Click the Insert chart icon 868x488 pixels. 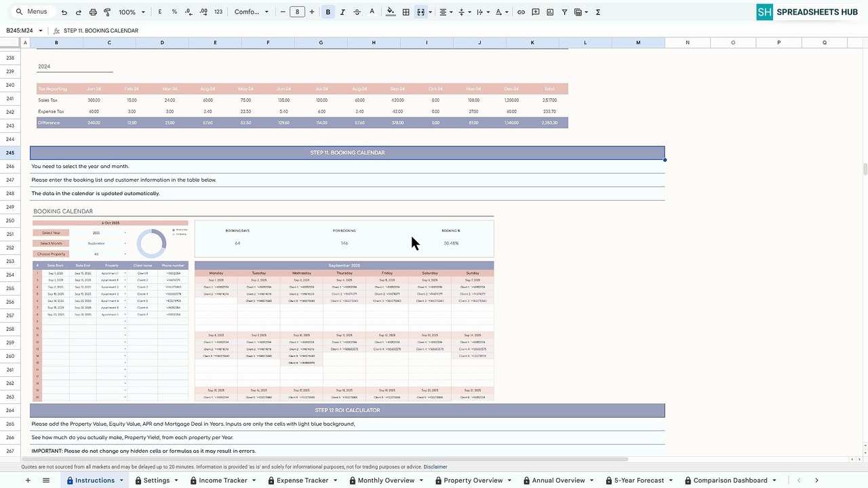[550, 12]
